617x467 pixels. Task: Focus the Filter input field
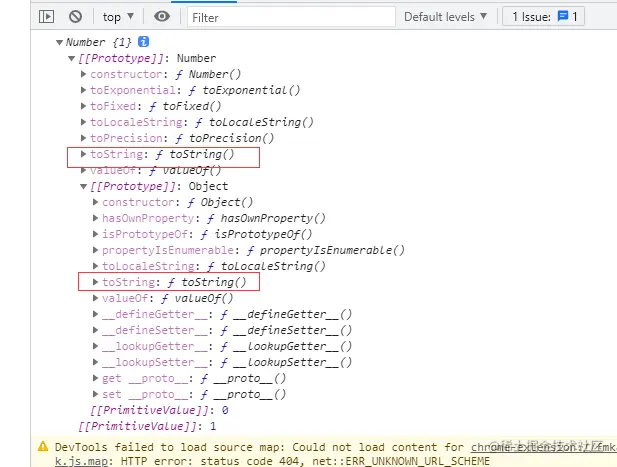(x=291, y=17)
